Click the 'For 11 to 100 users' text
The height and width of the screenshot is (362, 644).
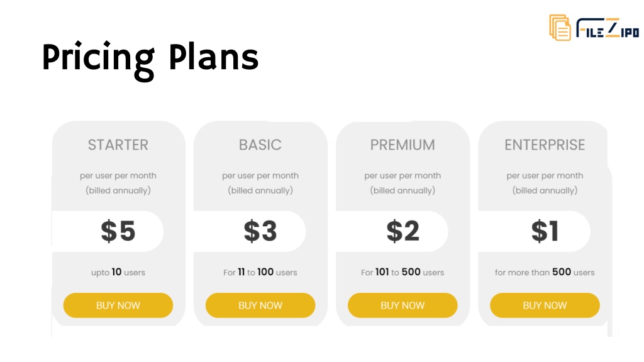(x=260, y=272)
